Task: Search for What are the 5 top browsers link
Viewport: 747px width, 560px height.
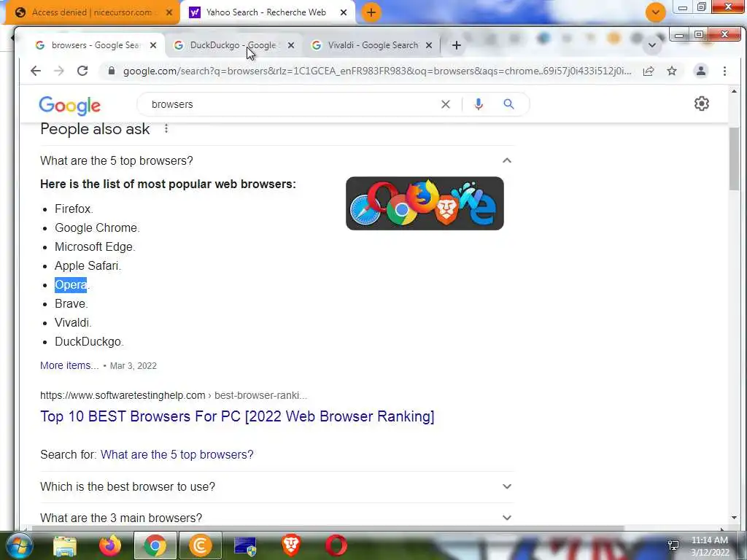Action: pyautogui.click(x=177, y=454)
